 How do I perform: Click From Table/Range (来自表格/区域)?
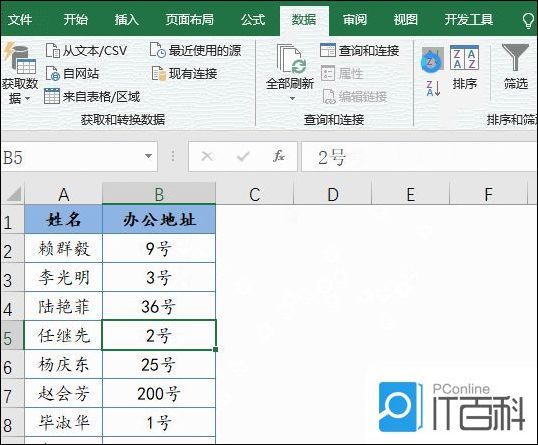point(92,97)
